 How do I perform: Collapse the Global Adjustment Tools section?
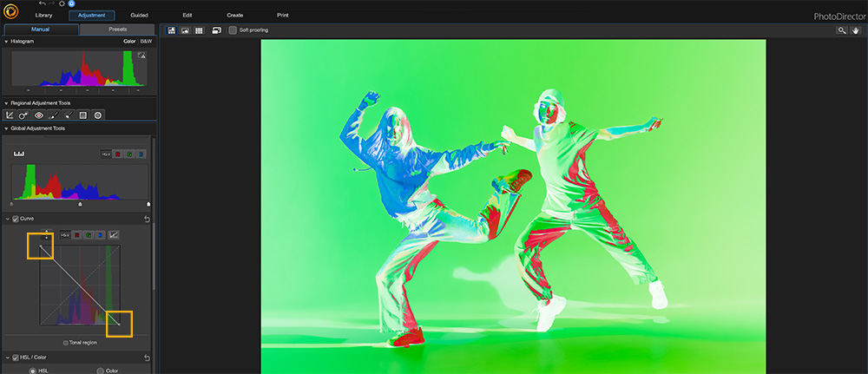click(6, 128)
